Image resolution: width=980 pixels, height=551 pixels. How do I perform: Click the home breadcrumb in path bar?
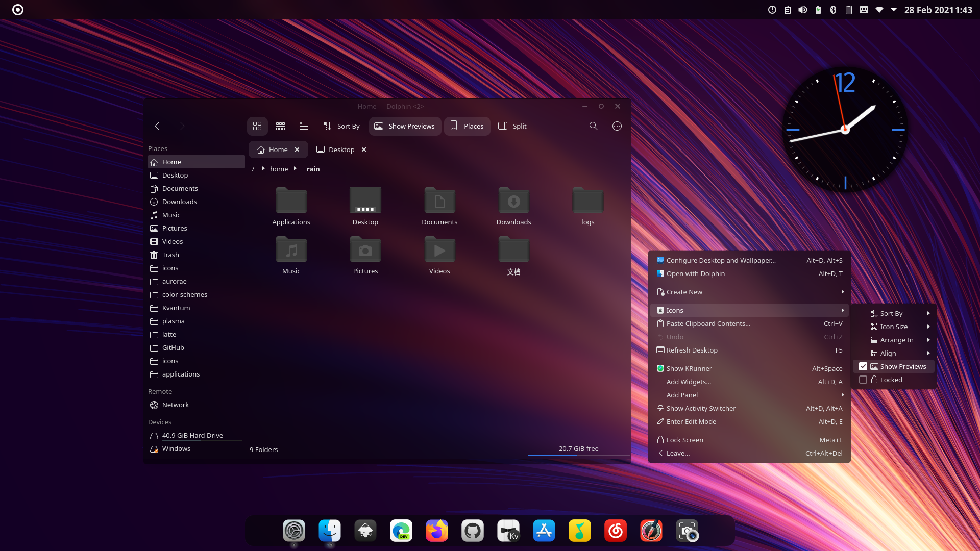[279, 169]
